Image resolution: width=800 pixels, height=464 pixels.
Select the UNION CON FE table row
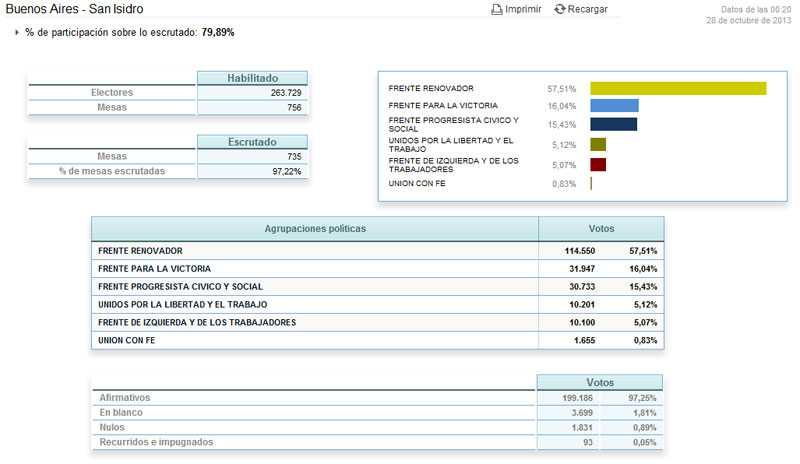378,340
